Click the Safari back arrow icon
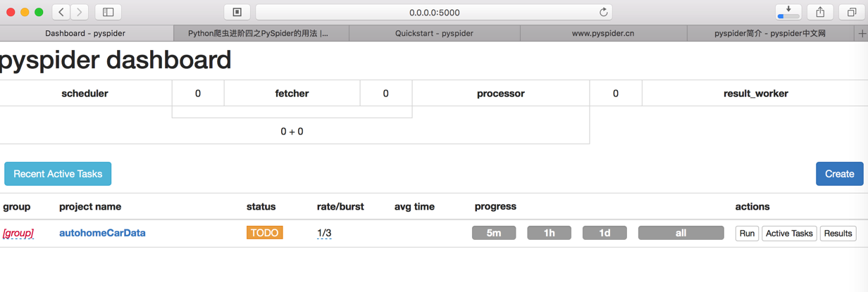This screenshot has width=868, height=292. click(x=61, y=12)
